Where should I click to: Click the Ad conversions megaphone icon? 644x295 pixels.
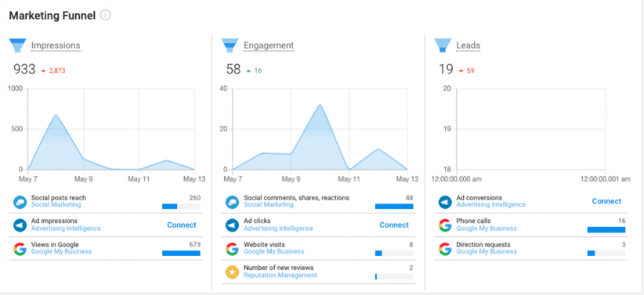[445, 202]
